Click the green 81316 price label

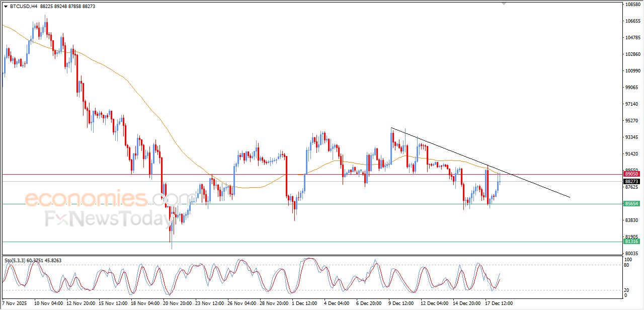tap(631, 242)
